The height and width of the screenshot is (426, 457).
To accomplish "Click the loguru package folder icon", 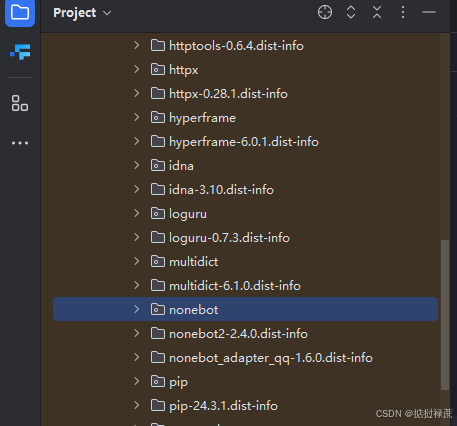I will tap(158, 213).
